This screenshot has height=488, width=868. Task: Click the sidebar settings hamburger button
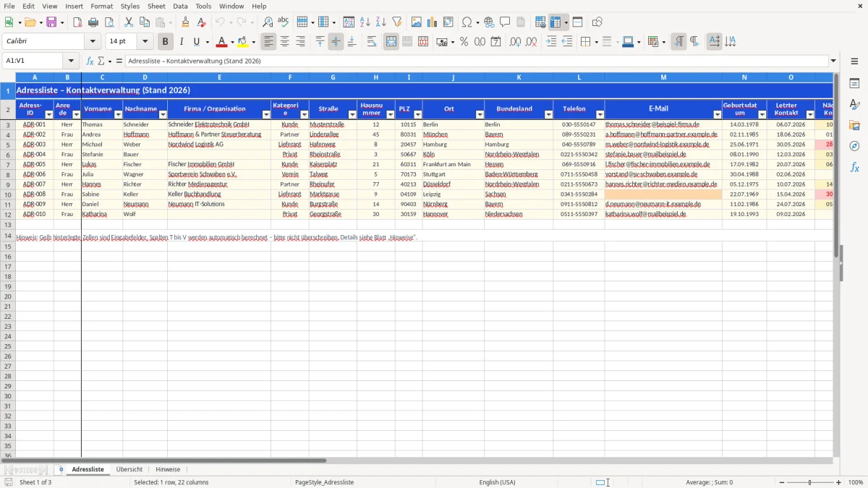(x=854, y=61)
